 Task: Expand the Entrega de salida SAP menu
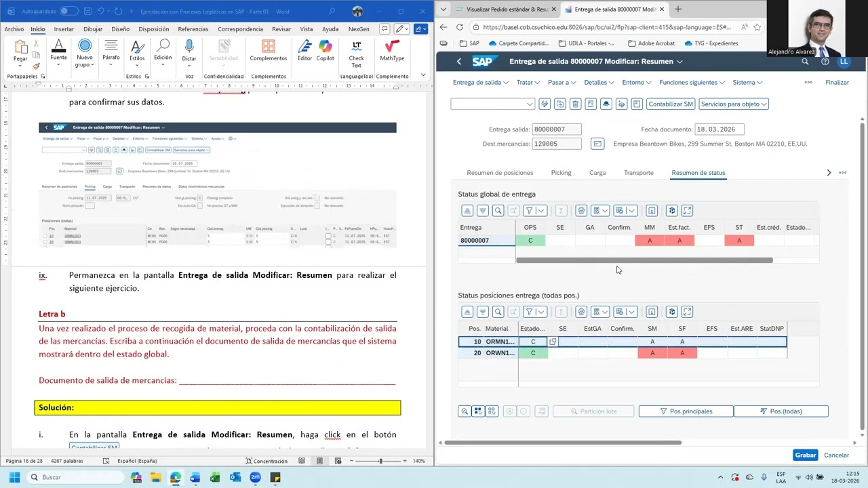[x=480, y=82]
